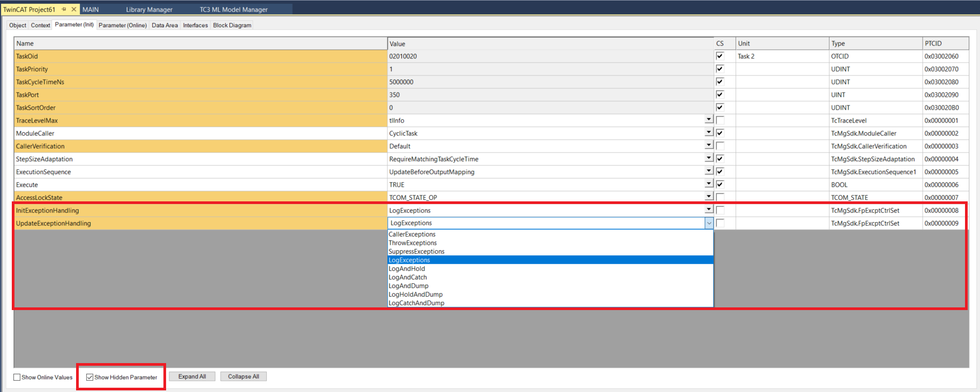Click the Type column header

[x=876, y=43]
